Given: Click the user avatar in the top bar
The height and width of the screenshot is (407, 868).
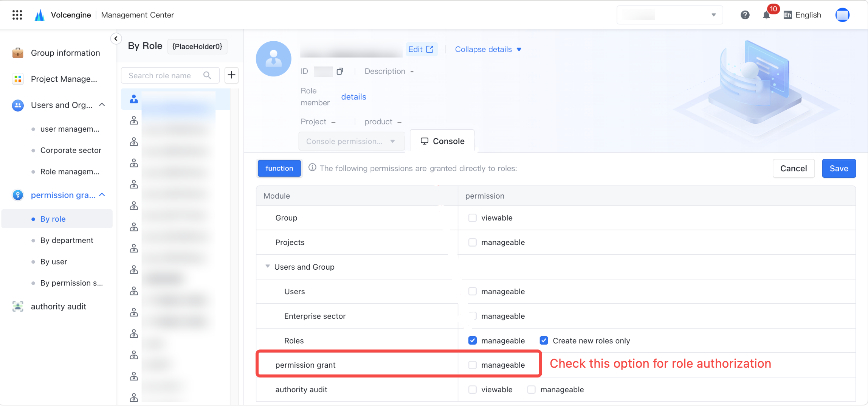Looking at the screenshot, I should tap(842, 15).
